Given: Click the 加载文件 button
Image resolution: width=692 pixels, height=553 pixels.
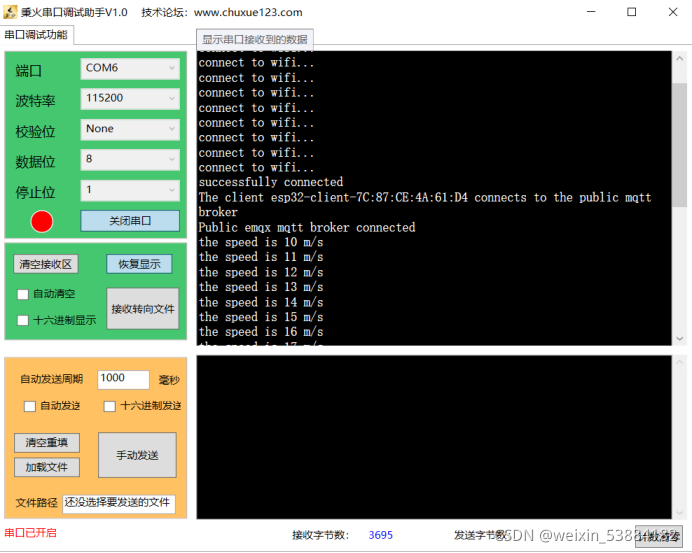Looking at the screenshot, I should [x=47, y=467].
